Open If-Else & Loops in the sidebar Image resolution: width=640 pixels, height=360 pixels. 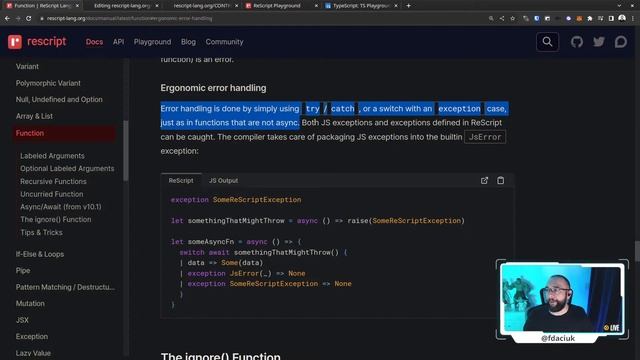tap(40, 254)
